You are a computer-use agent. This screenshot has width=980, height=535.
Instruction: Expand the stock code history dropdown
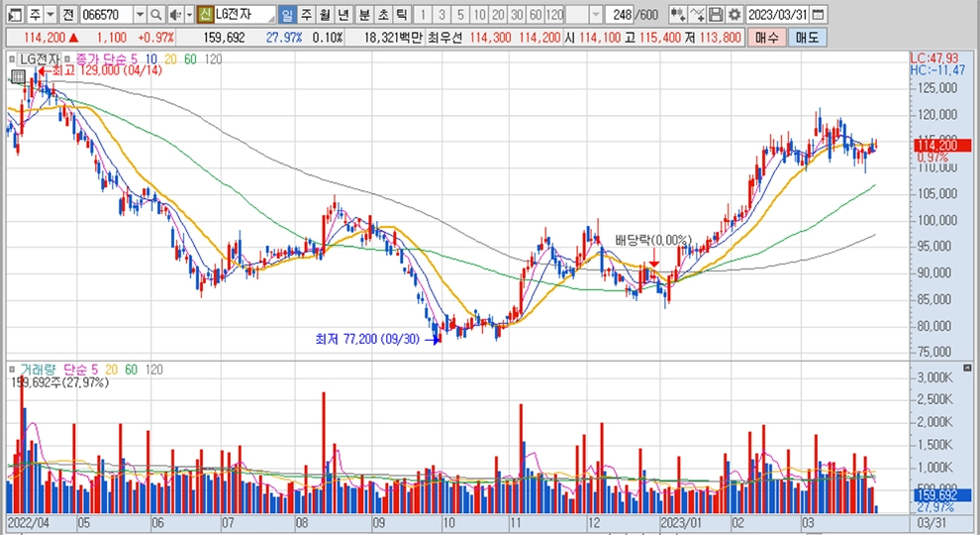(x=140, y=14)
